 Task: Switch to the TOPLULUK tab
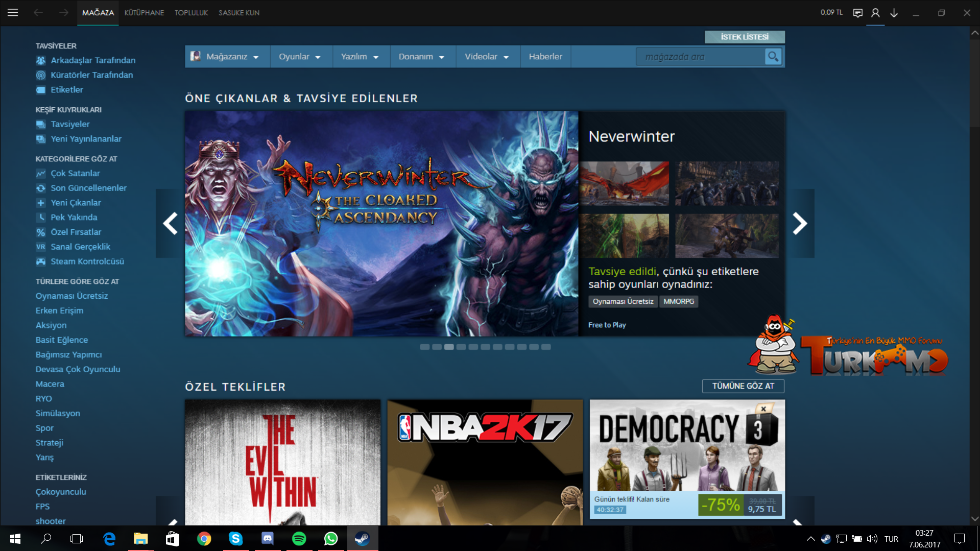(192, 13)
